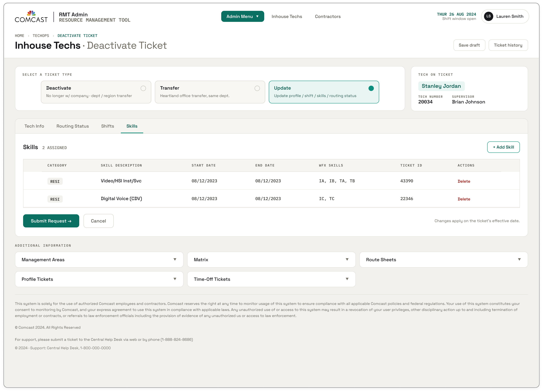This screenshot has width=543, height=392.
Task: Click the LS user avatar
Action: point(488,16)
